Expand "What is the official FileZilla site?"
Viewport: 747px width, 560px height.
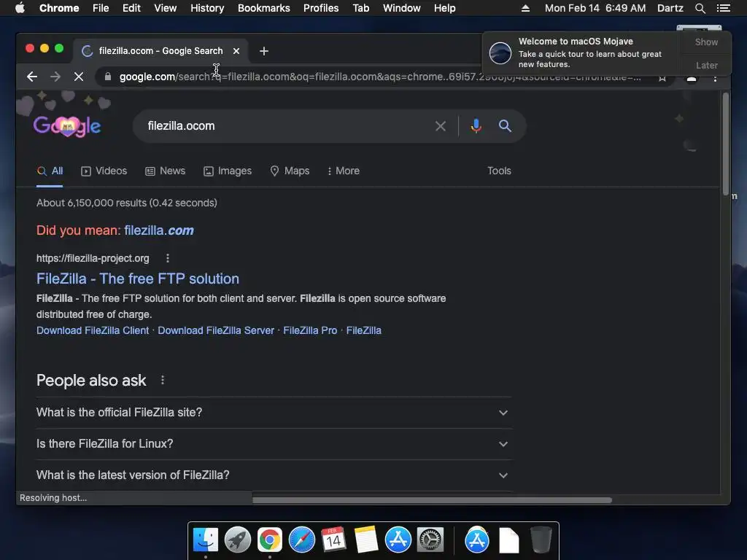[274, 413]
